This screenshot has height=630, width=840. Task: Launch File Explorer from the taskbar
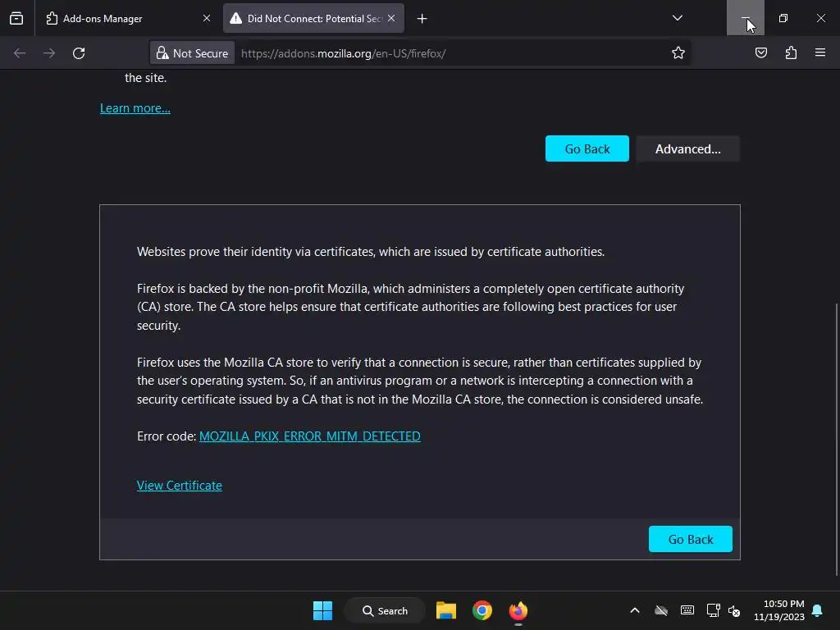click(445, 610)
